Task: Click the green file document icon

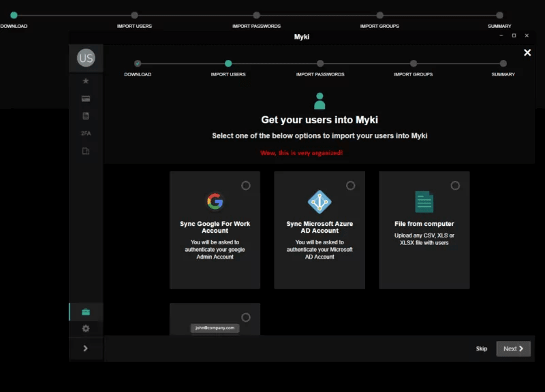Action: (424, 201)
